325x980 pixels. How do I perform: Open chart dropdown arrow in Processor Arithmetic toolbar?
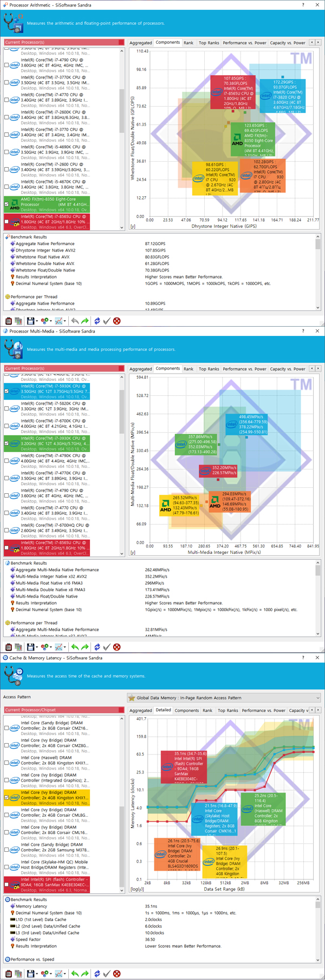65,321
